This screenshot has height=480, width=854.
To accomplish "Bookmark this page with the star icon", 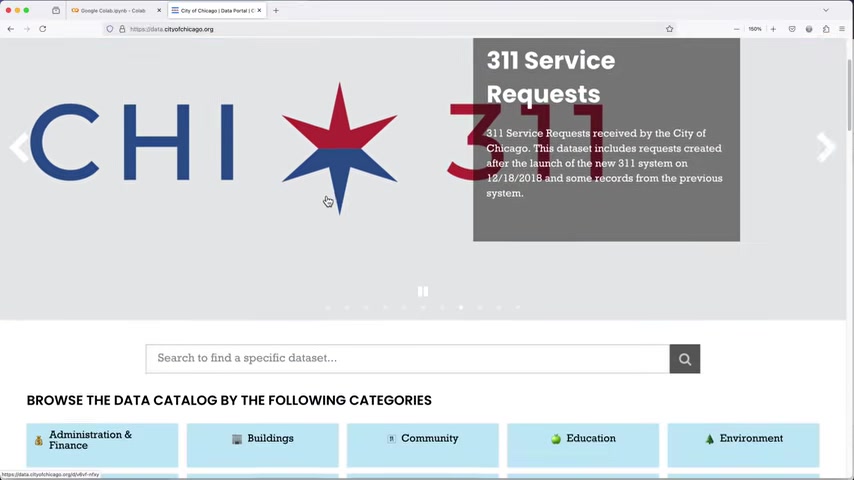I will coord(669,29).
